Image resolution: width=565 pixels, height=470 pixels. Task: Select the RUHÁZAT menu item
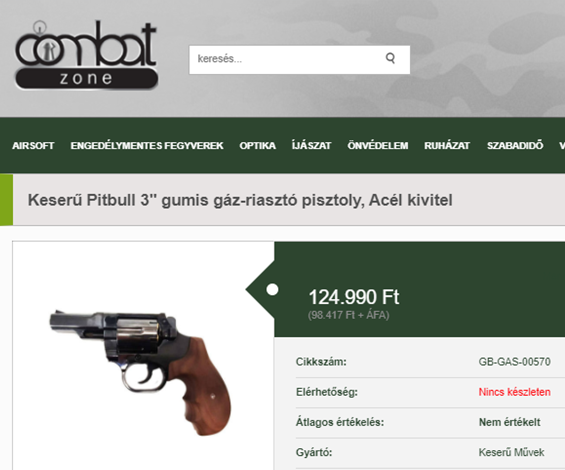447,146
